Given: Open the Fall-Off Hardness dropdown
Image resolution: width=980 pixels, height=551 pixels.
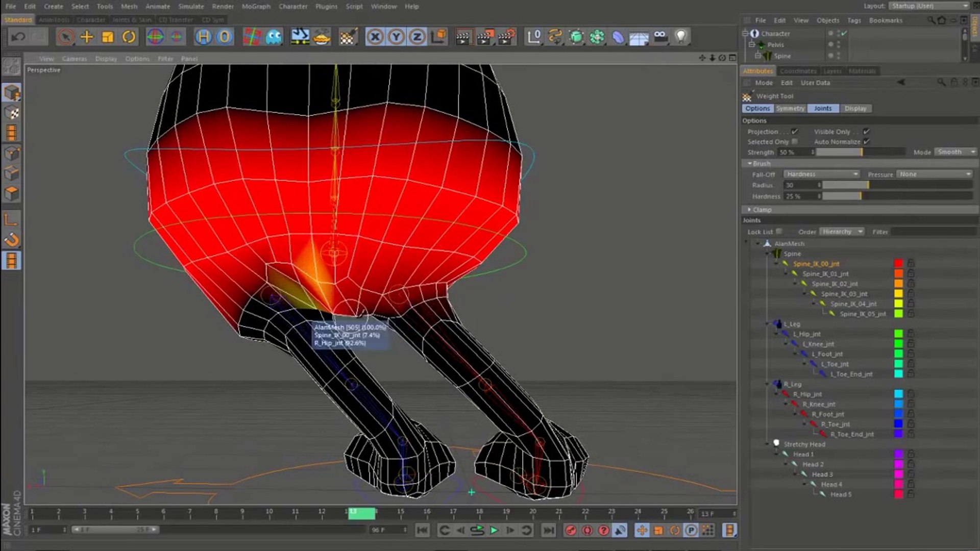Looking at the screenshot, I should click(822, 174).
